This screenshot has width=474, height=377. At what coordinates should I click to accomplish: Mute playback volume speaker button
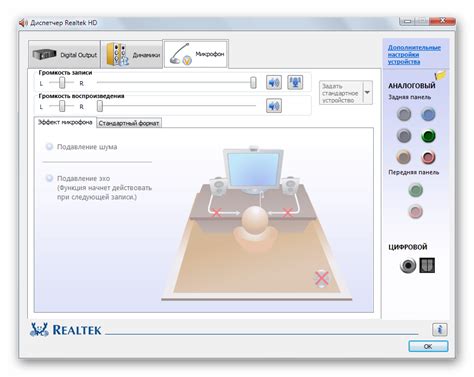(x=274, y=106)
